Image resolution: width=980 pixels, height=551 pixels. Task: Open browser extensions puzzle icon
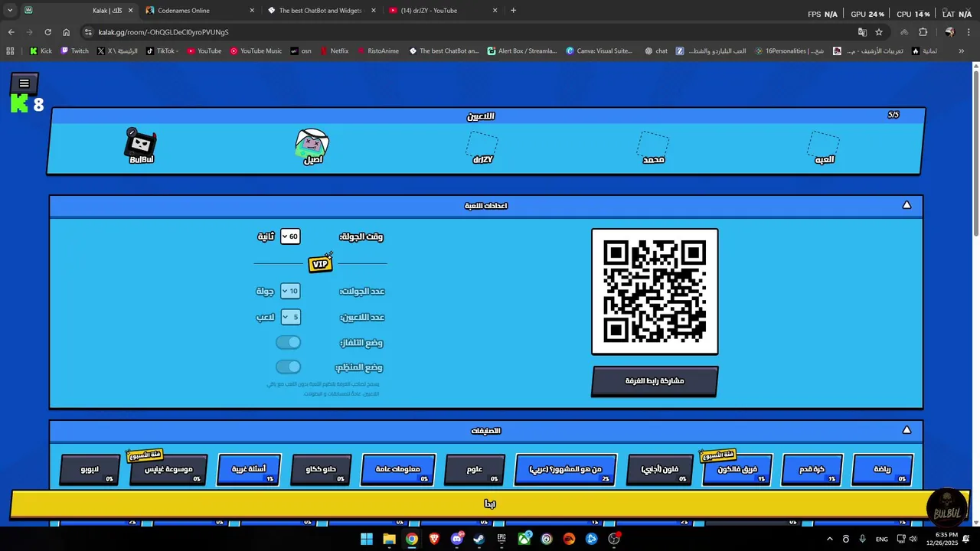pyautogui.click(x=923, y=32)
